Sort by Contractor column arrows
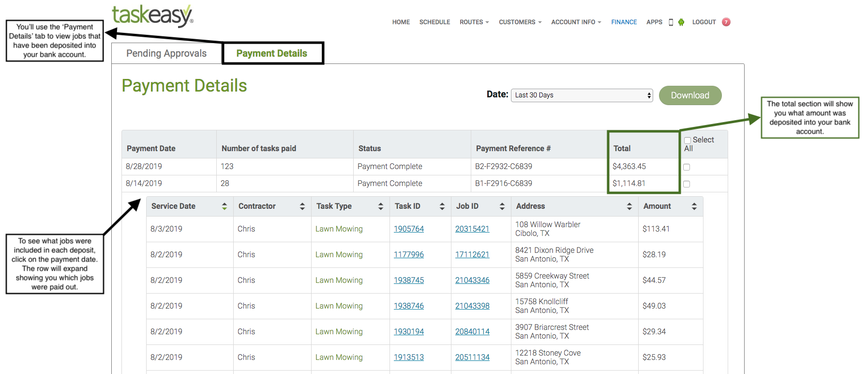The width and height of the screenshot is (868, 374). tap(302, 206)
